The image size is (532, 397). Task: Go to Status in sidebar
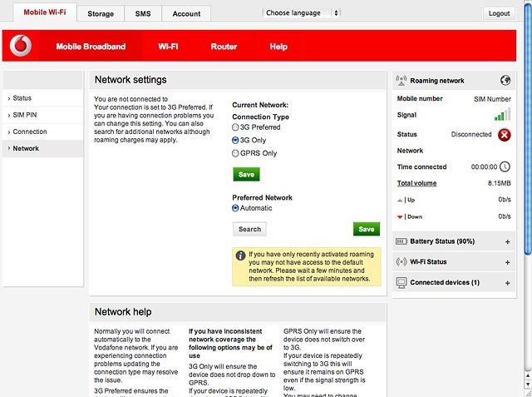tap(42, 98)
